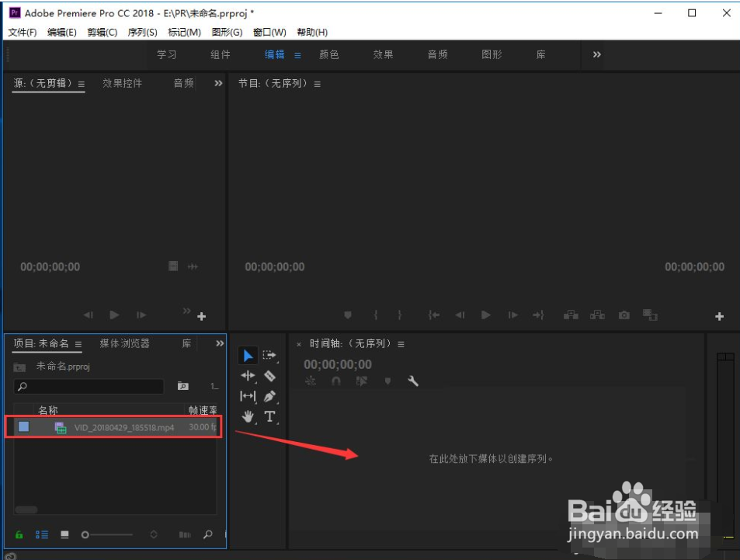Select the Selection tool arrow

tap(248, 356)
